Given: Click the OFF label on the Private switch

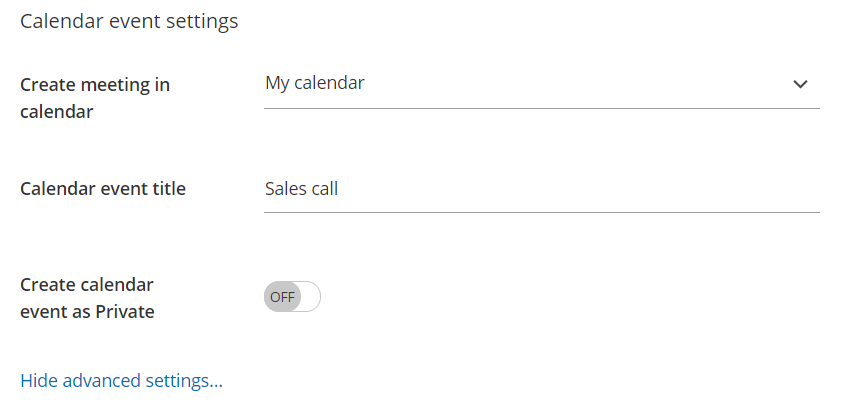Looking at the screenshot, I should click(282, 297).
